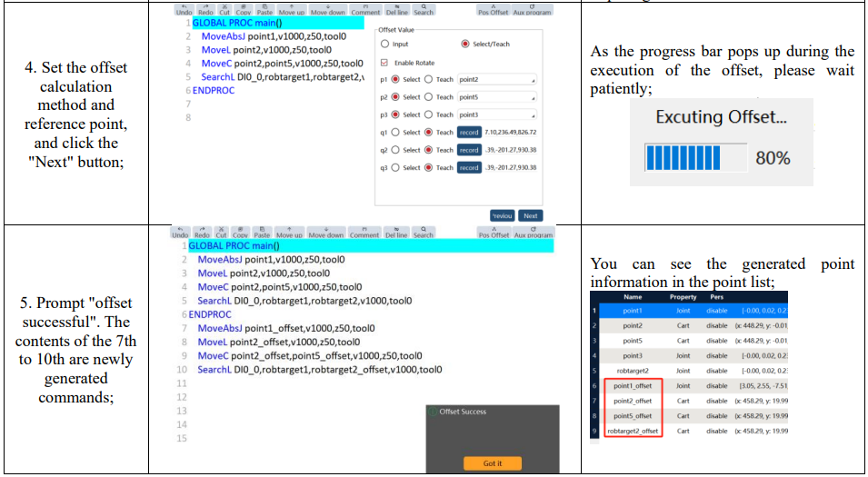Click line 8 'MoveL point2_offset,v1000,z50,tool0'

[279, 342]
